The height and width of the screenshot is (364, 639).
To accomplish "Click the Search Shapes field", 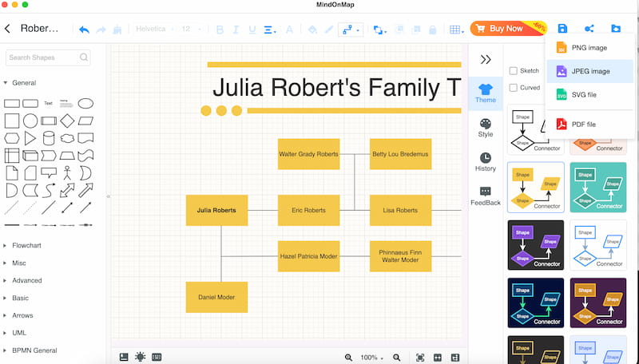I will coord(48,57).
